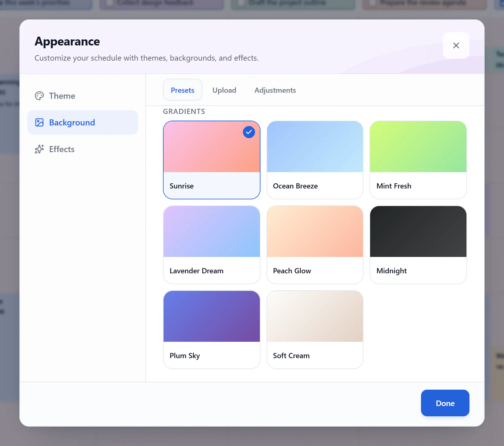Apply the Plum Sky gradient swatch
This screenshot has height=446, width=504.
211,316
